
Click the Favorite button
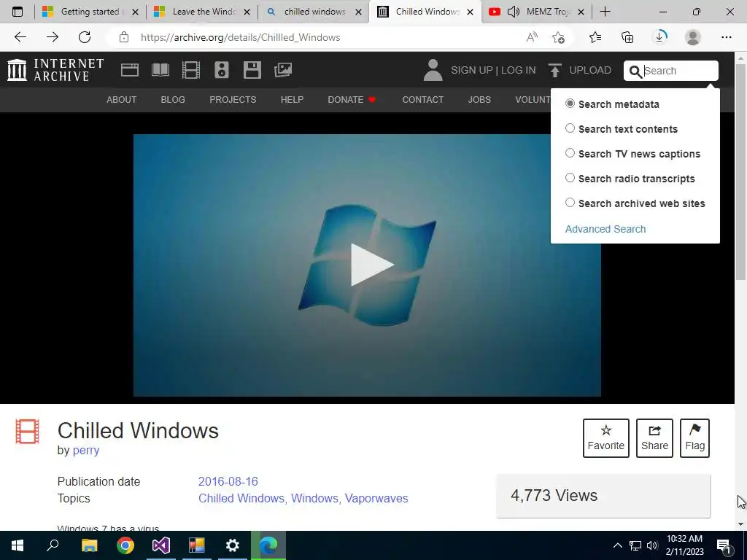click(x=606, y=438)
